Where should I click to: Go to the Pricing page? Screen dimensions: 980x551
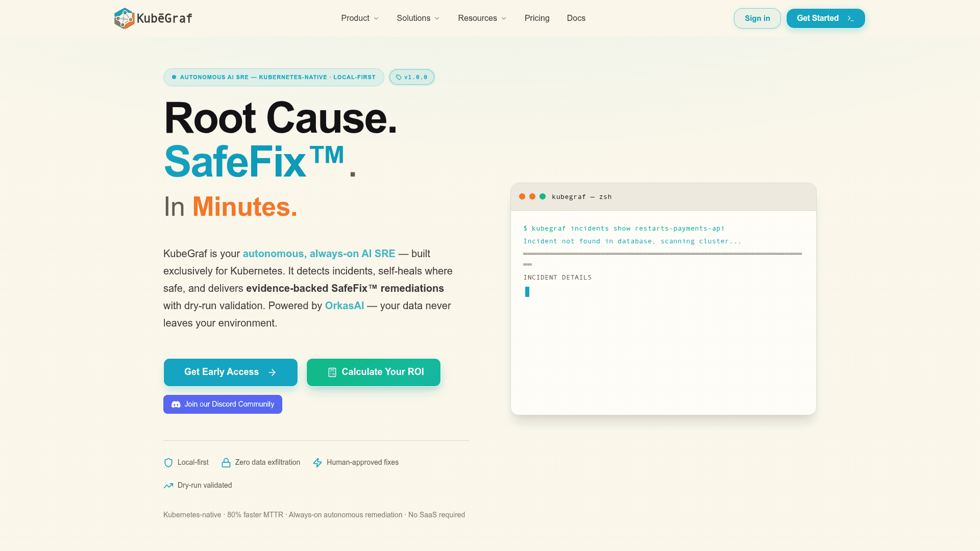tap(537, 18)
